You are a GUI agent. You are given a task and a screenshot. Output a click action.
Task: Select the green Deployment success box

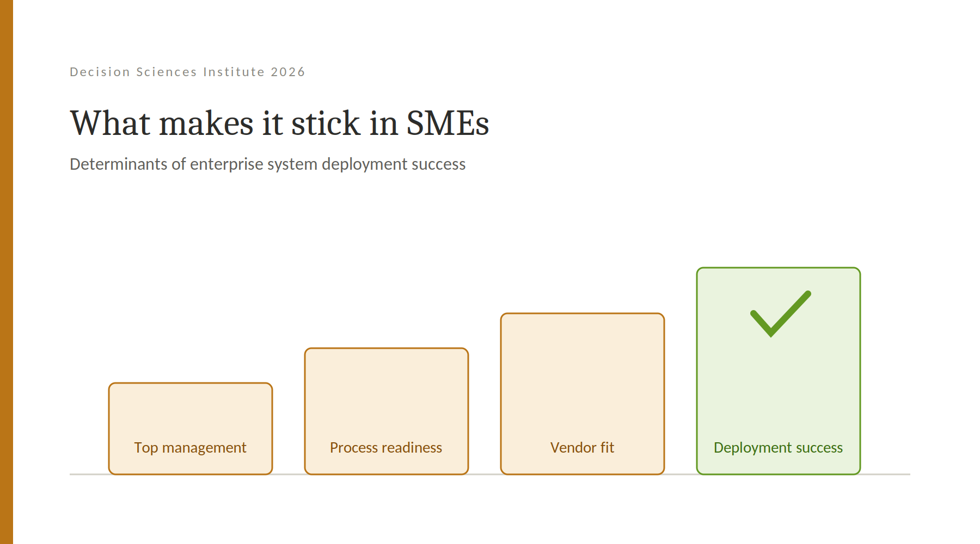pyautogui.click(x=779, y=371)
